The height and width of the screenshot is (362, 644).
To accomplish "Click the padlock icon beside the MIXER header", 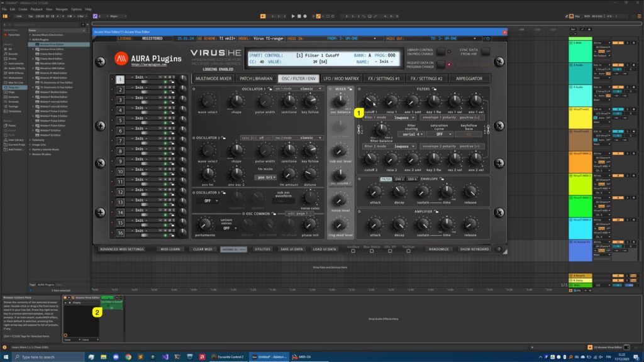I will [350, 89].
